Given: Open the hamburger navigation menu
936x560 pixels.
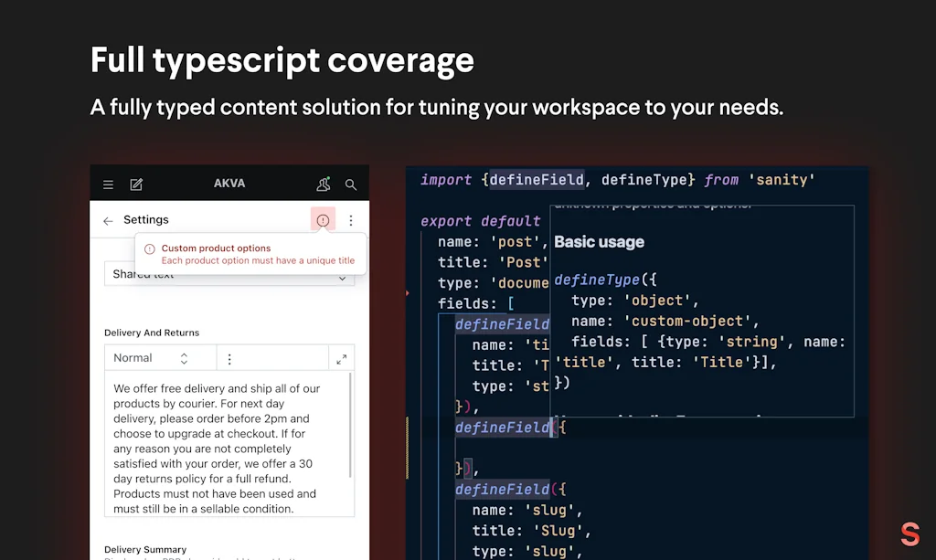Looking at the screenshot, I should 108,185.
